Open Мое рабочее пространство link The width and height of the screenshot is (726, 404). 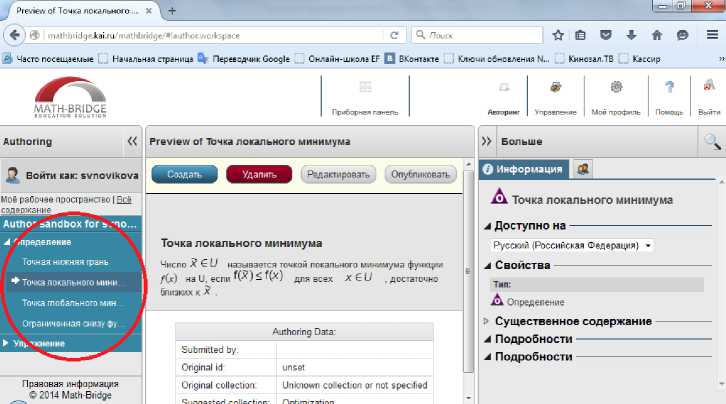[55, 199]
